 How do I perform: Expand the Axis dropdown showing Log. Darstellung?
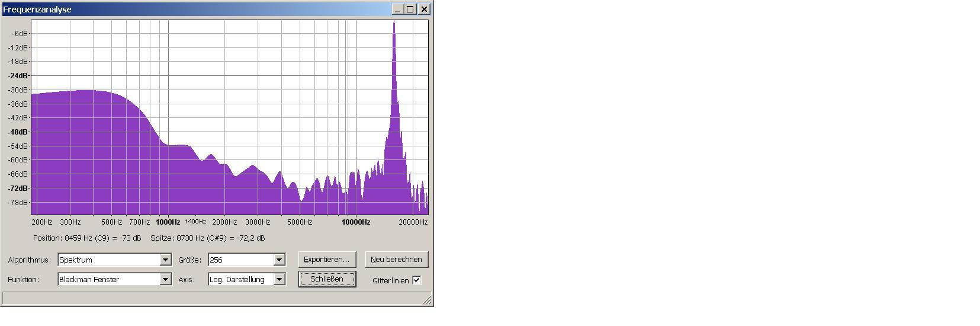(x=279, y=279)
